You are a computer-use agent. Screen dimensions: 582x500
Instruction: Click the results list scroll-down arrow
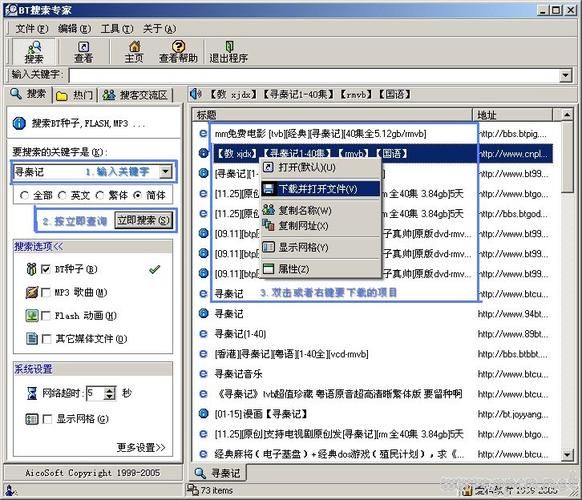tap(567, 454)
